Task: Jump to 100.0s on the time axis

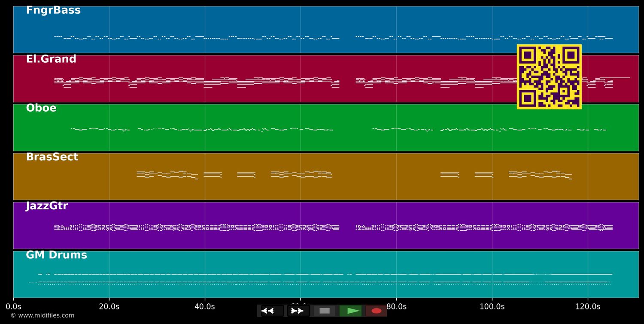Action: click(492, 307)
